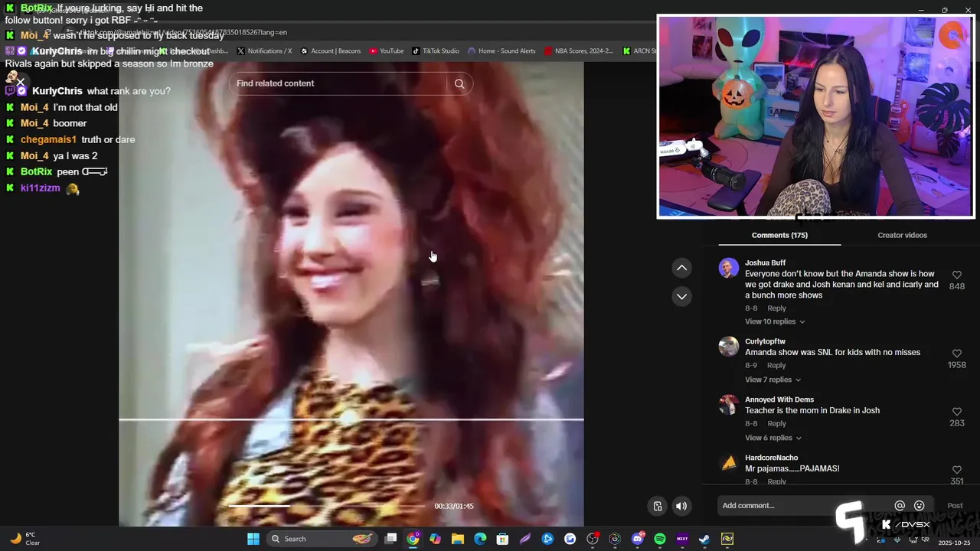Click the search magnifier icon beside Find related content
The height and width of the screenshot is (551, 980).
point(459,84)
